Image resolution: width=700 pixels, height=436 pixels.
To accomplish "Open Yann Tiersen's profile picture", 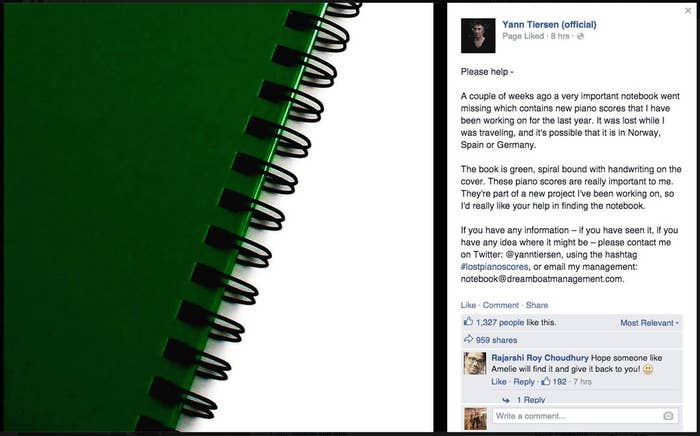I will pos(478,36).
